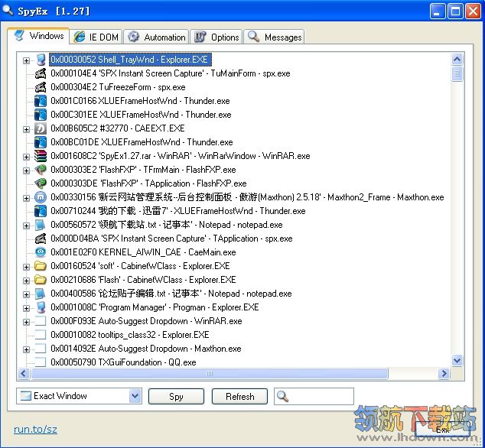Expand the WinRarWindow node
Viewport: 485px width, 448px height.
pyautogui.click(x=26, y=157)
